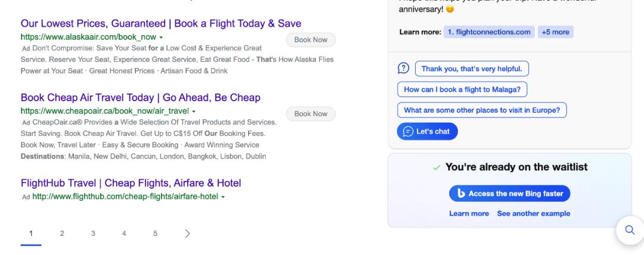Click Book Now for CheapOair ad

(x=311, y=114)
